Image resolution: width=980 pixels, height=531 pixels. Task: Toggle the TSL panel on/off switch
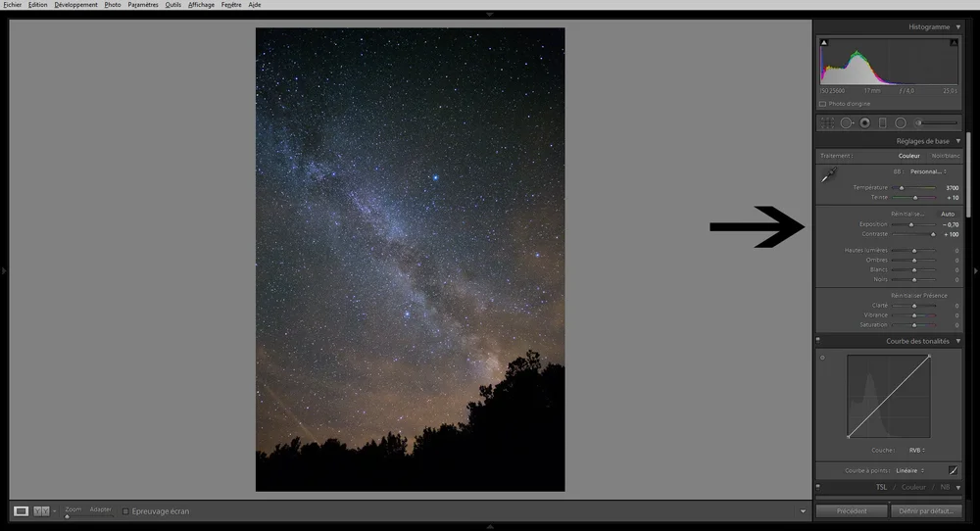coord(818,487)
